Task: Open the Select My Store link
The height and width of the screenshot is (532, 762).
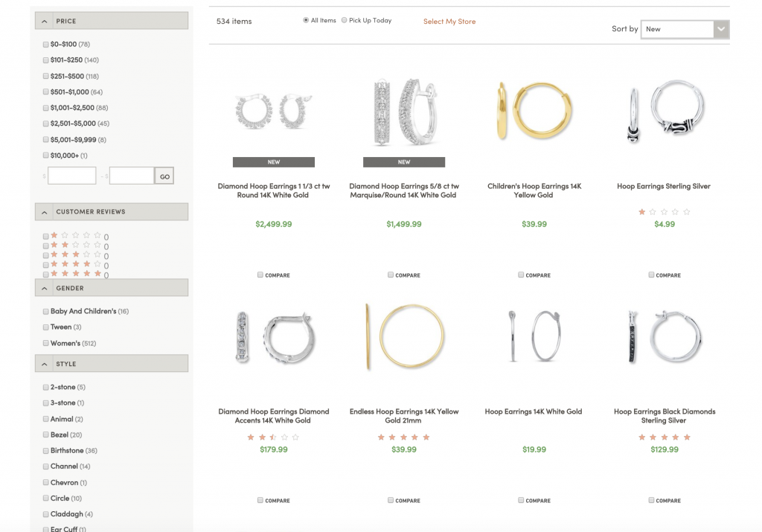Action: pyautogui.click(x=449, y=22)
